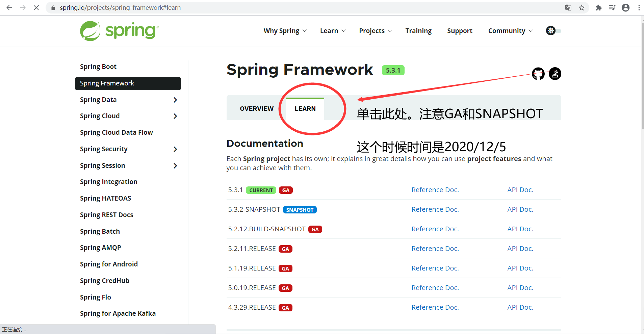644x334 pixels.
Task: Open the translate page icon
Action: click(x=568, y=7)
